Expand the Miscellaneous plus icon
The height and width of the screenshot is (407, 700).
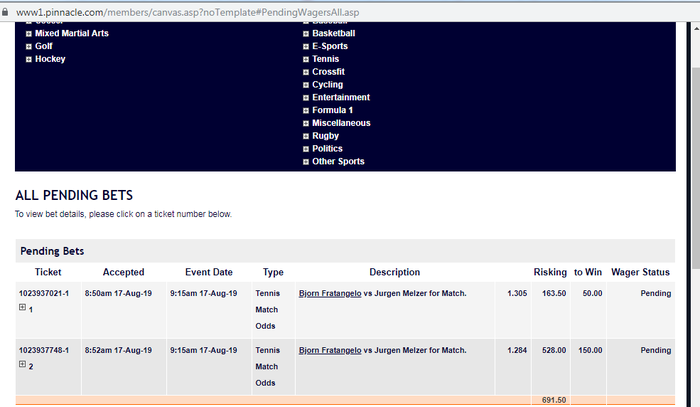click(306, 124)
